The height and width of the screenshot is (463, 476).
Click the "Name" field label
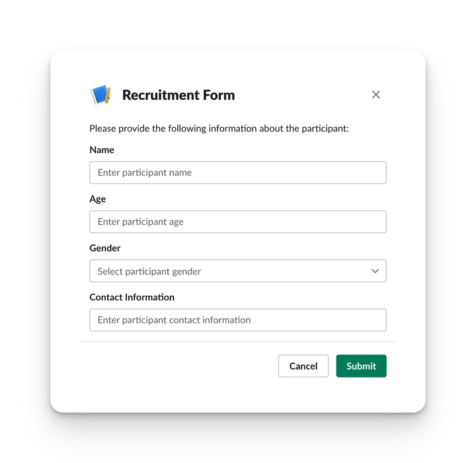click(x=102, y=150)
